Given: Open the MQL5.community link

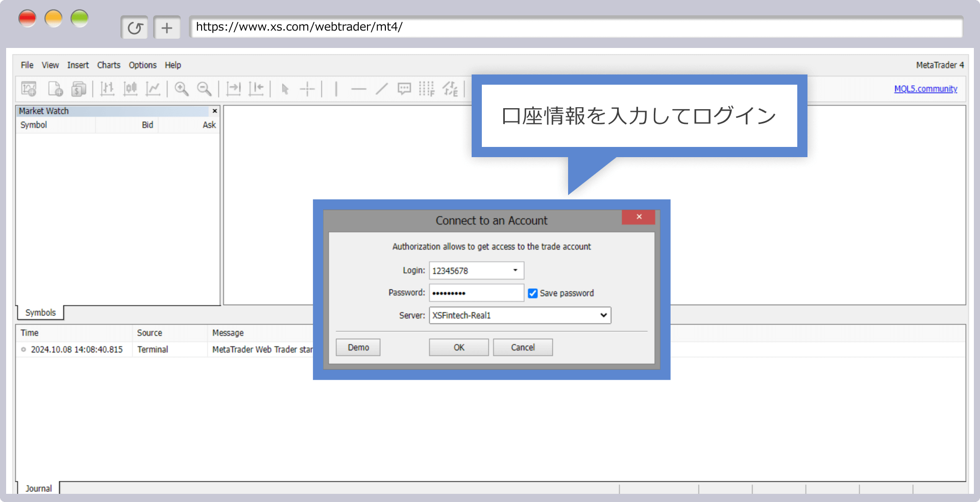Looking at the screenshot, I should point(925,89).
